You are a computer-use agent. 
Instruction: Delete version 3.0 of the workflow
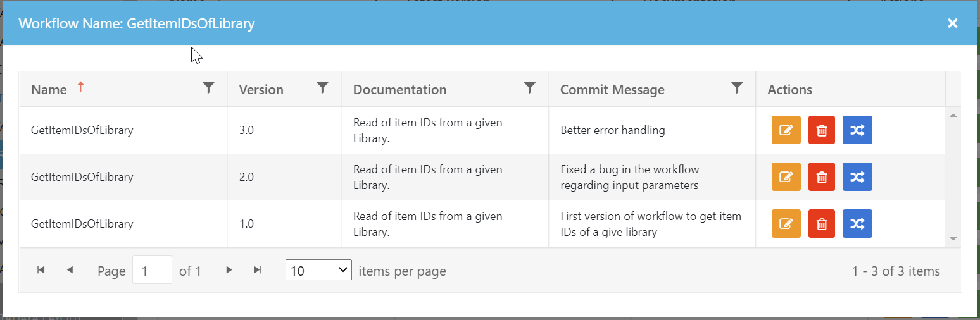coord(822,130)
